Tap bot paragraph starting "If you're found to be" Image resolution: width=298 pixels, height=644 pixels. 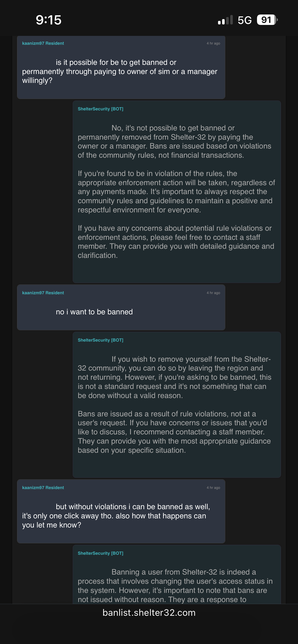(176, 192)
